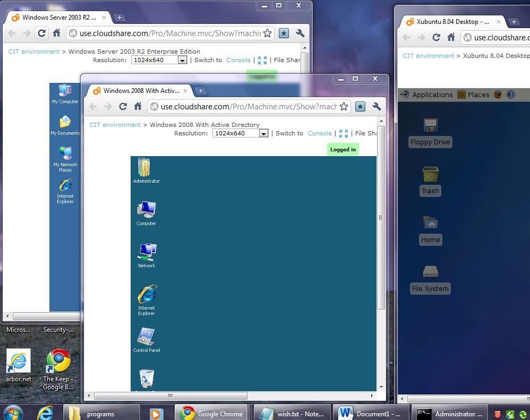530x420 pixels.
Task: Click address bar in Xubuntu Chrome window
Action: (x=495, y=38)
